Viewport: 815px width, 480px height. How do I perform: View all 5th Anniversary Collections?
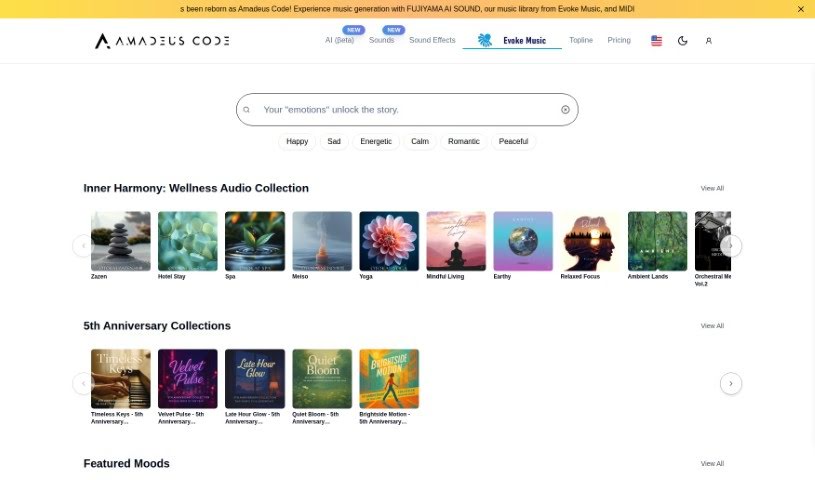click(712, 326)
